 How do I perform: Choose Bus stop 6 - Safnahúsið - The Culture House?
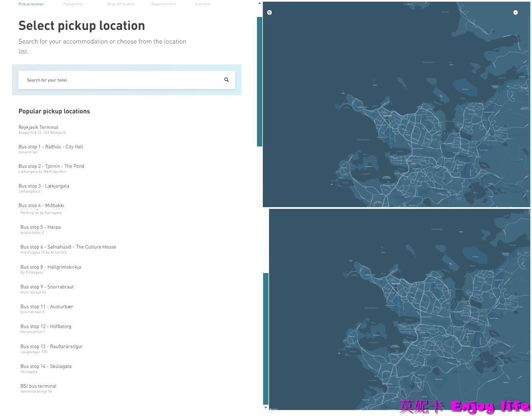pos(68,247)
